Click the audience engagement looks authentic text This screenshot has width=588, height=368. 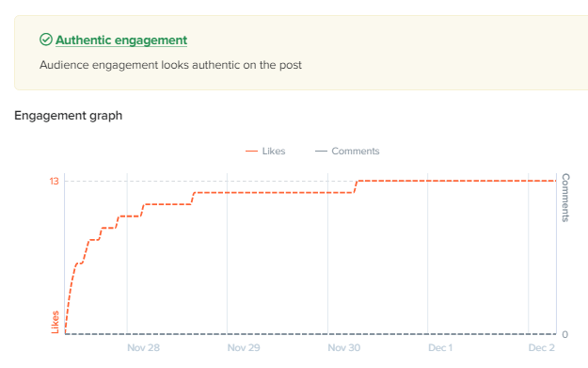pos(170,65)
